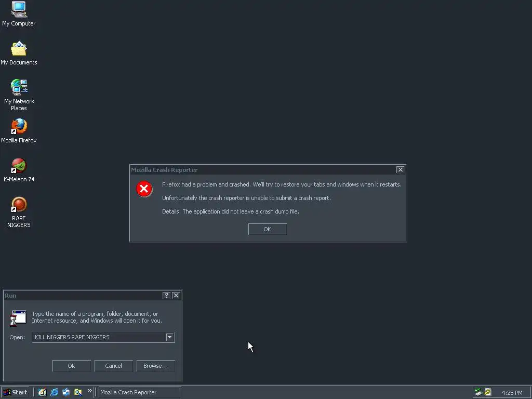Click the red error icon in Crash Reporter
The height and width of the screenshot is (399, 532).
pyautogui.click(x=144, y=189)
